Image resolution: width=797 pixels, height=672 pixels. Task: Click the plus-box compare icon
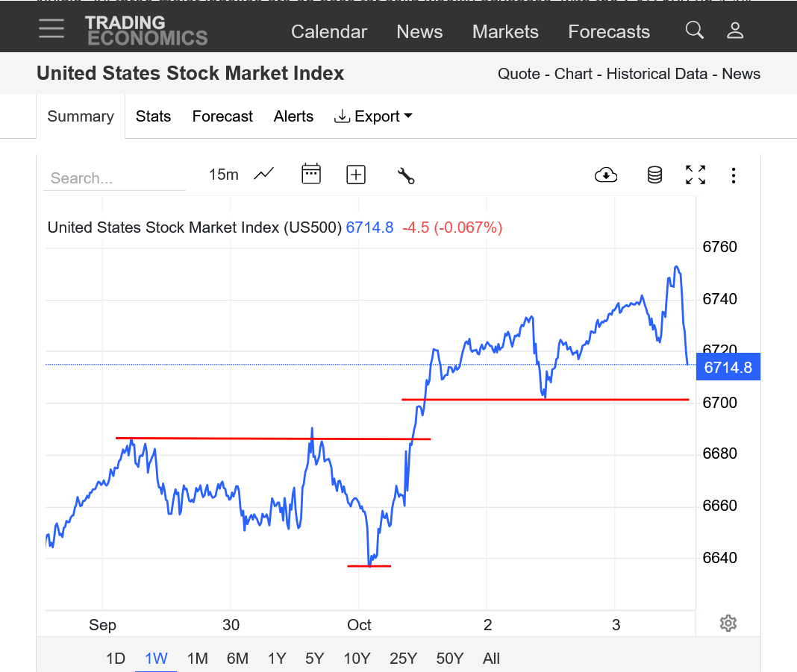tap(356, 175)
